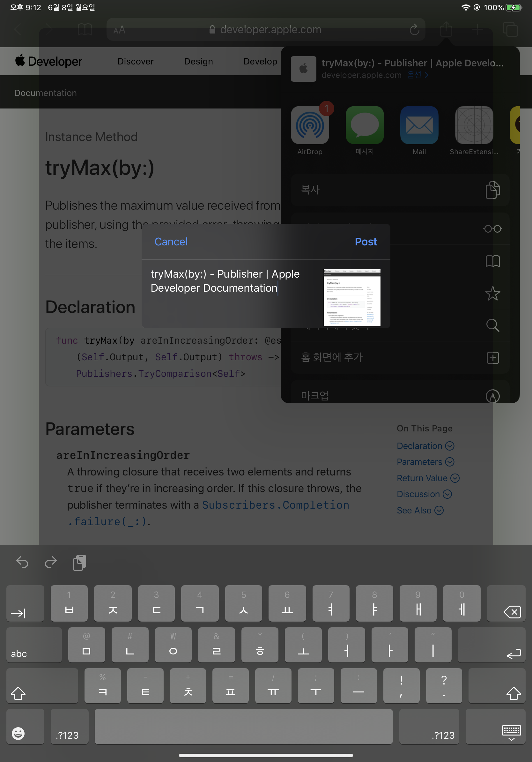Tap the ㅎ key
This screenshot has width=532, height=762.
pos(260,645)
